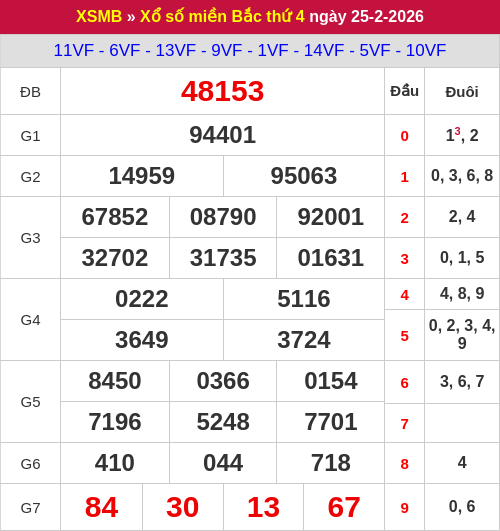Image resolution: width=500 pixels, height=531 pixels.
Task: Click the G5 number 0154
Action: point(331,381)
